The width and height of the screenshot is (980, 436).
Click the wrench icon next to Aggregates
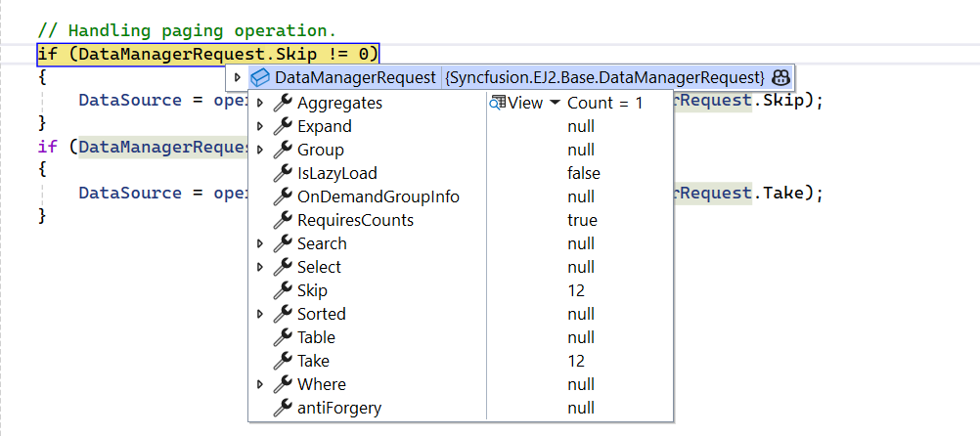[x=283, y=103]
